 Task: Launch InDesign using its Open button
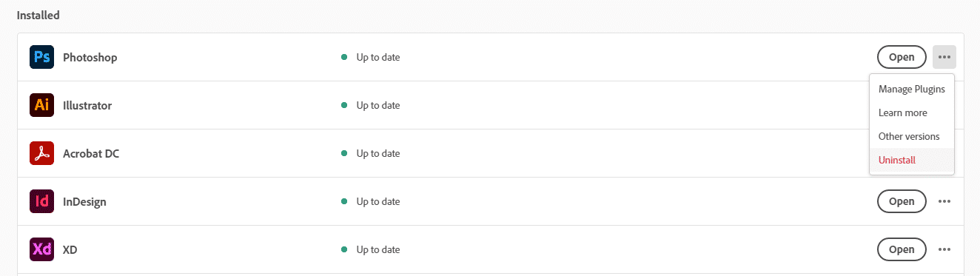[x=902, y=201]
